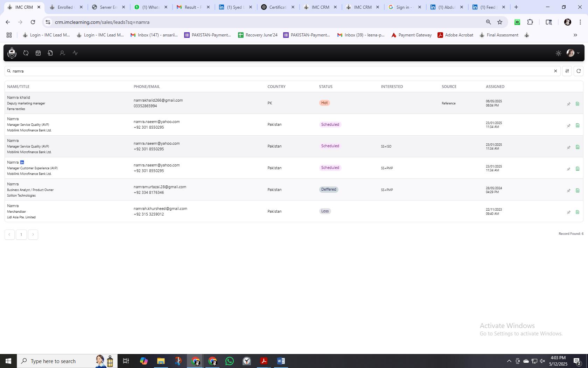Image resolution: width=588 pixels, height=368 pixels.
Task: Click the refresh list icon beside the filter
Action: coord(579,71)
